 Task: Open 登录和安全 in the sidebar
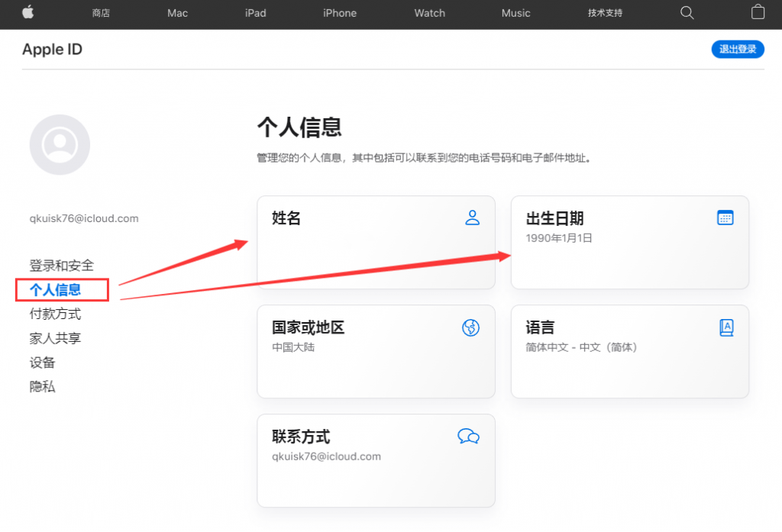tap(62, 266)
